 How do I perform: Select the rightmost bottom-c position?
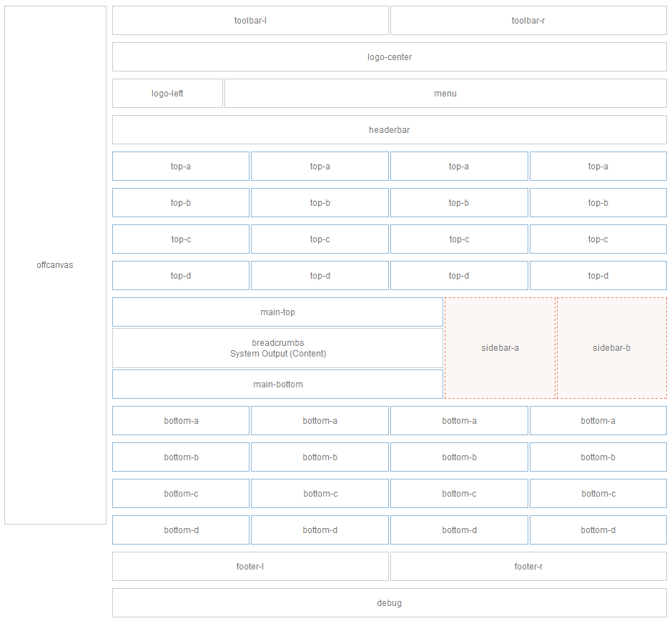598,493
